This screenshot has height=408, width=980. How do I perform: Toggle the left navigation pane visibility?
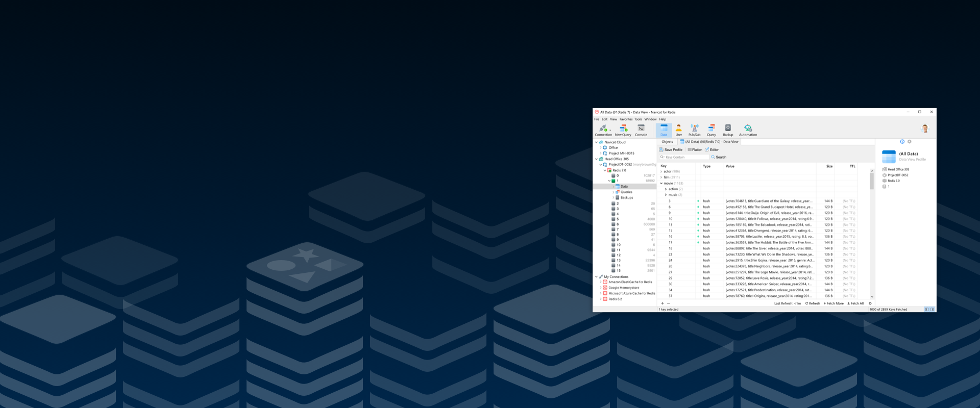pos(927,310)
